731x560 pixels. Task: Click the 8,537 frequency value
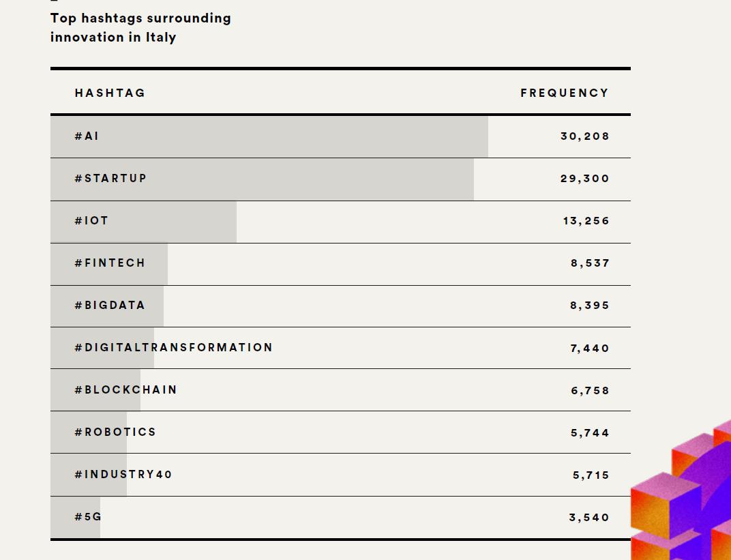(x=590, y=263)
